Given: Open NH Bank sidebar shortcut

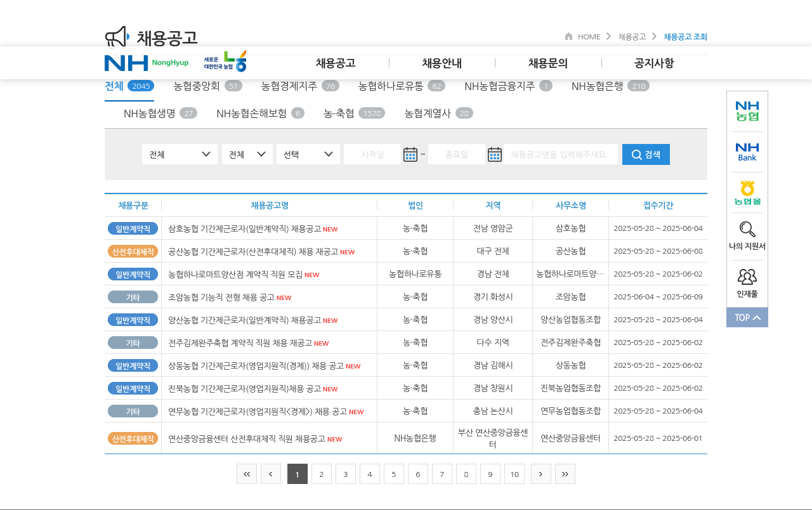Looking at the screenshot, I should [747, 152].
